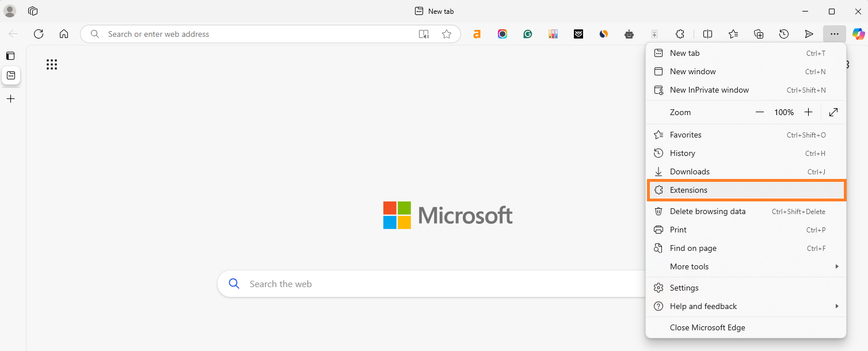The width and height of the screenshot is (868, 351).
Task: Open the profile avatar icon
Action: tap(10, 11)
